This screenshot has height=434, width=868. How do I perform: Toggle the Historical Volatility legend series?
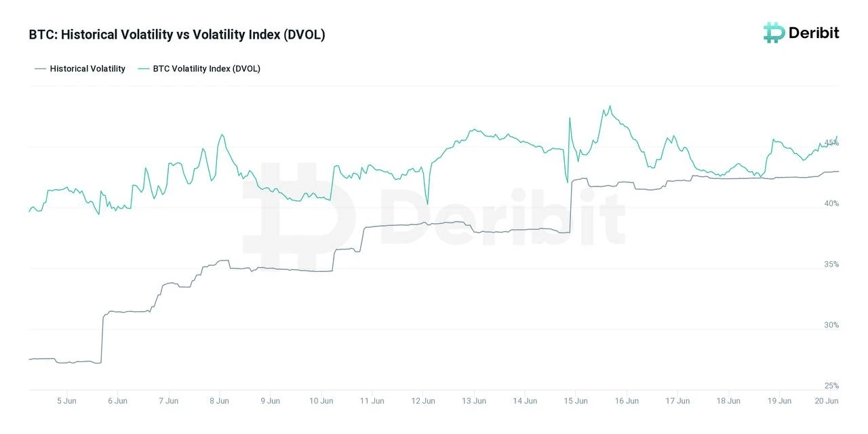click(87, 68)
